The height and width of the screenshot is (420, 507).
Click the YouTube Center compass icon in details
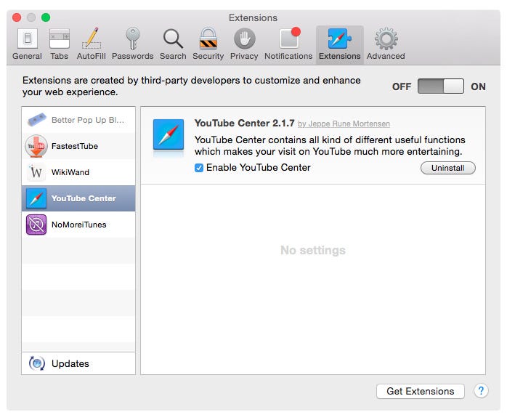pos(169,134)
